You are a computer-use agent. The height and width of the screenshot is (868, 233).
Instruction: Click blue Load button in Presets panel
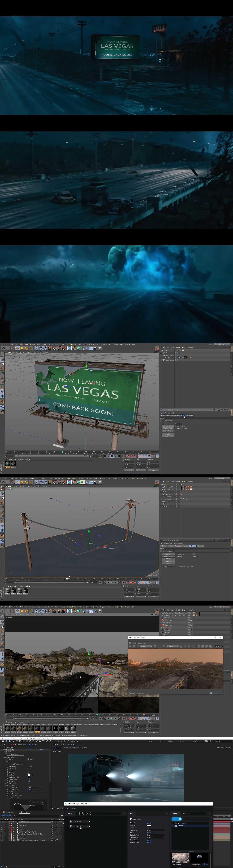pos(176,819)
